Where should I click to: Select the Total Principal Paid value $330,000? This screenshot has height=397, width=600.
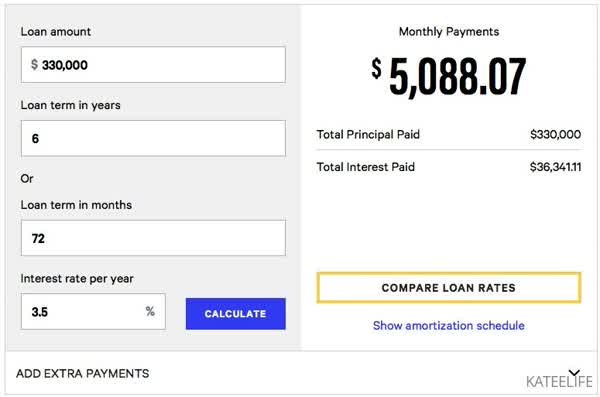tap(555, 134)
